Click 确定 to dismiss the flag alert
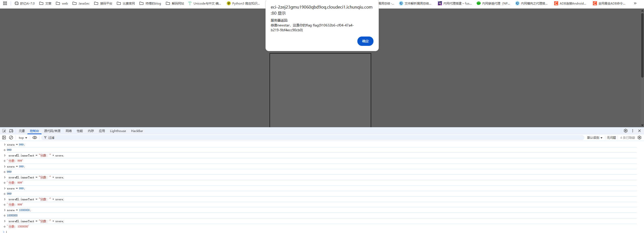Screen dimensions: 644x233 click(365, 41)
